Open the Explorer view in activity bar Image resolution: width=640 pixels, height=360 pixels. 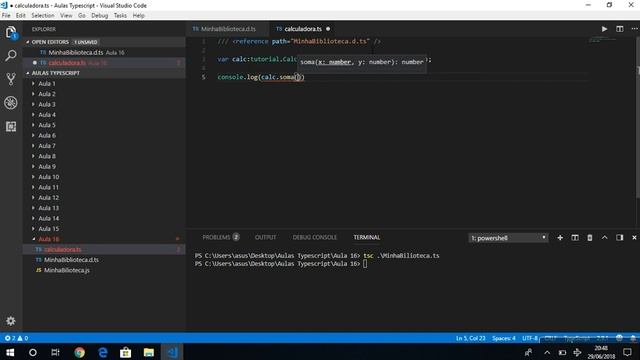tap(11, 32)
